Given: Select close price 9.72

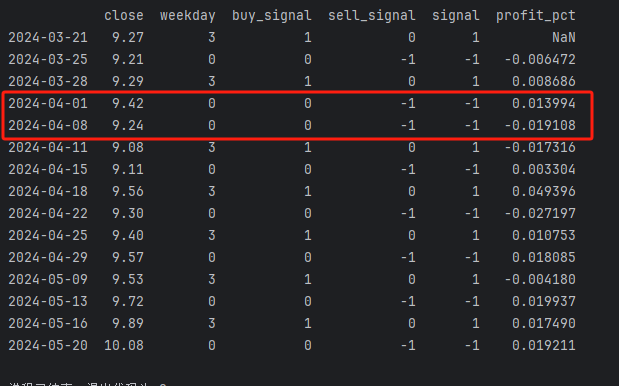Looking at the screenshot, I should tap(128, 302).
